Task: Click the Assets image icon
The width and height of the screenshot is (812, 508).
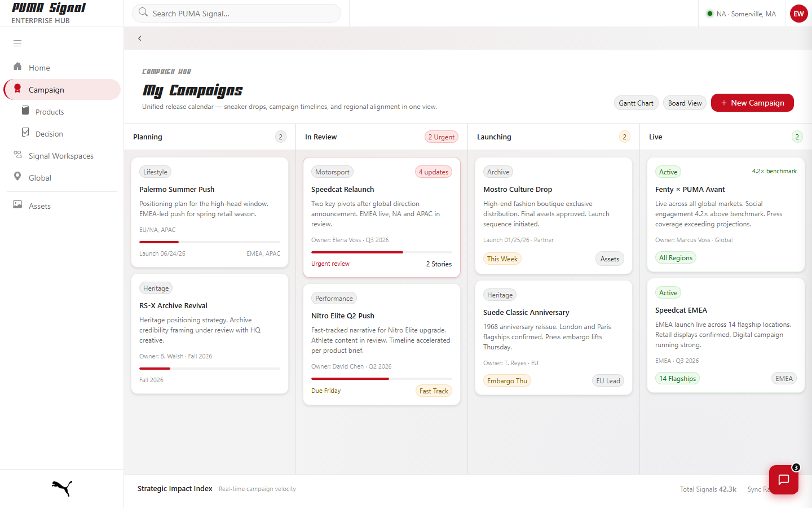Action: 17,205
